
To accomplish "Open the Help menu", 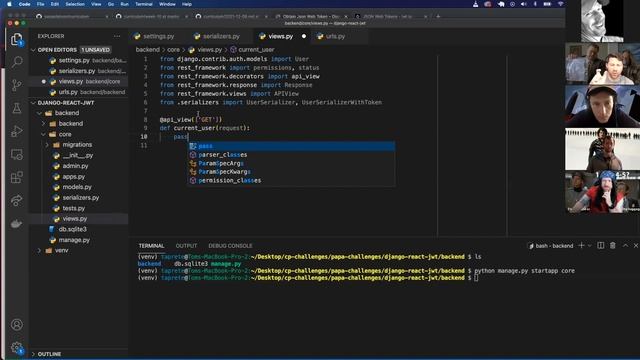I will click(x=187, y=4).
